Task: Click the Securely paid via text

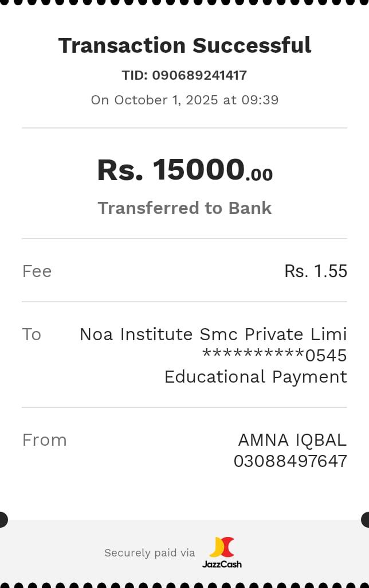Action: click(150, 553)
